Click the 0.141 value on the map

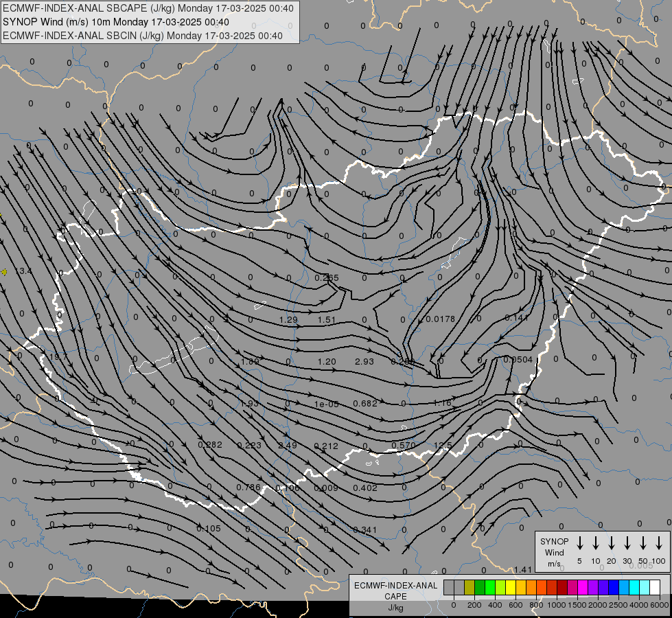[517, 318]
